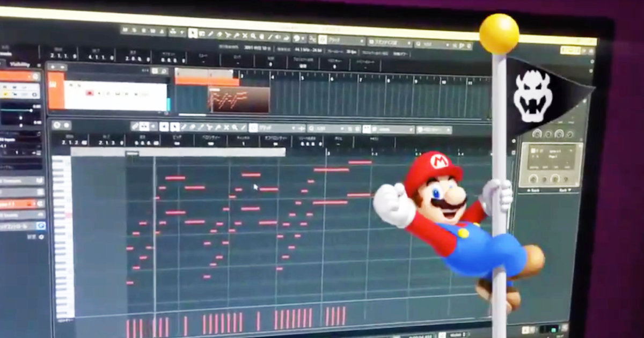Select the Split scissors tool in main toolbar
644x338 pixels.
pyautogui.click(x=228, y=35)
